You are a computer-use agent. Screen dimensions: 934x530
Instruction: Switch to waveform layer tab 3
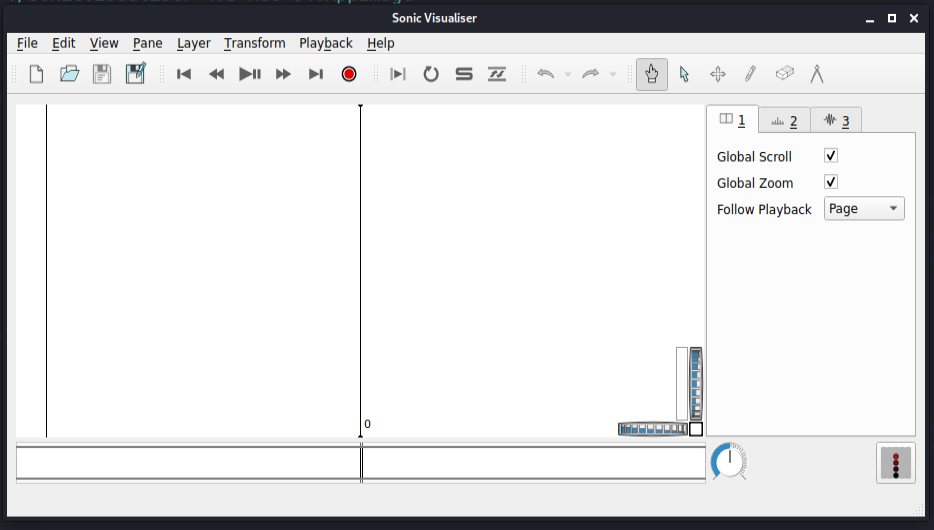[836, 121]
